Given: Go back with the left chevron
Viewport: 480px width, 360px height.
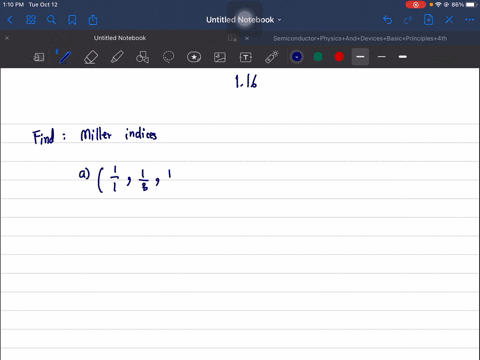Looking at the screenshot, I should coord(10,20).
